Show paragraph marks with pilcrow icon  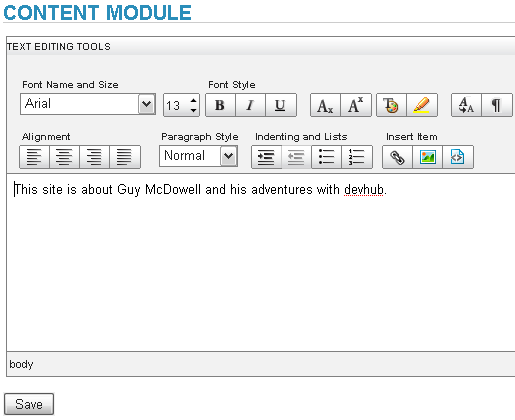tap(497, 105)
